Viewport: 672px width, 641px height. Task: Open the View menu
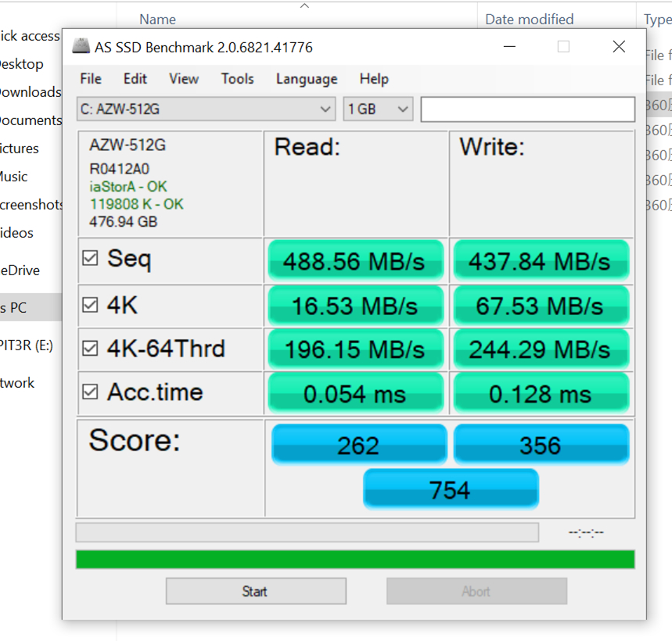pyautogui.click(x=184, y=79)
